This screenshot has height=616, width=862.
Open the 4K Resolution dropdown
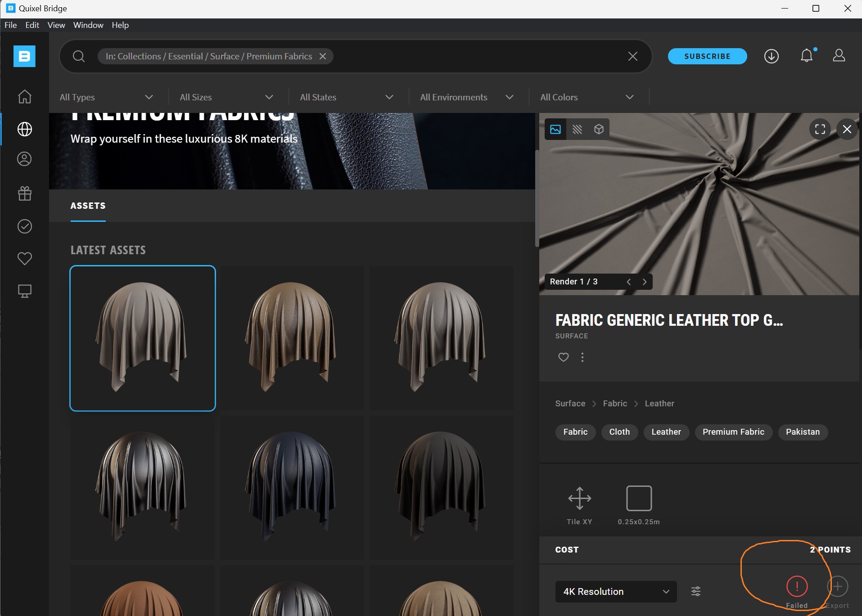point(616,591)
